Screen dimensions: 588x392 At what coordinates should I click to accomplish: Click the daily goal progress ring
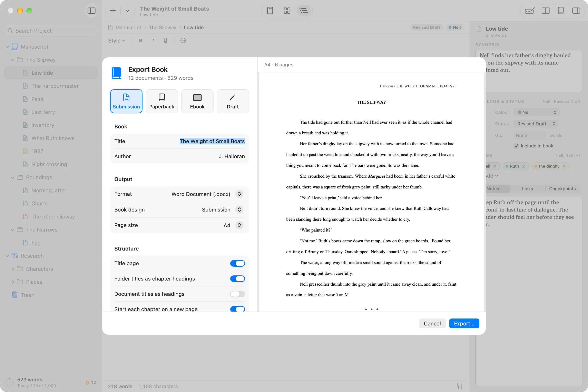(x=10, y=382)
